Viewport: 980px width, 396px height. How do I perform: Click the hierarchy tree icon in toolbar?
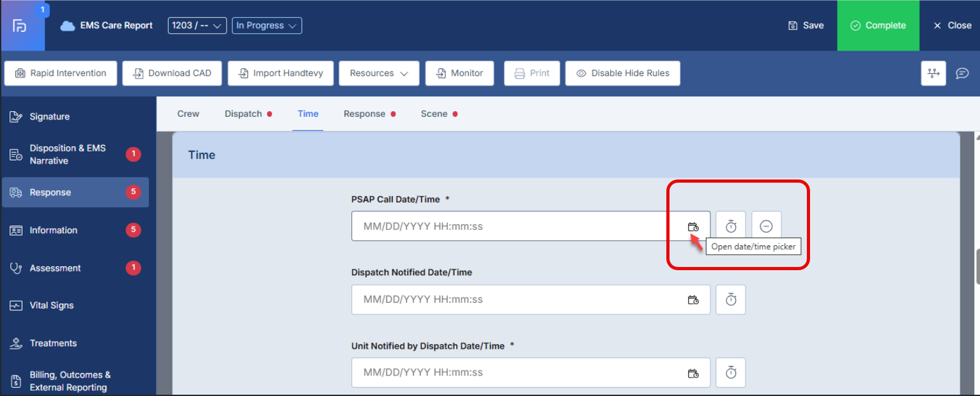(x=933, y=73)
